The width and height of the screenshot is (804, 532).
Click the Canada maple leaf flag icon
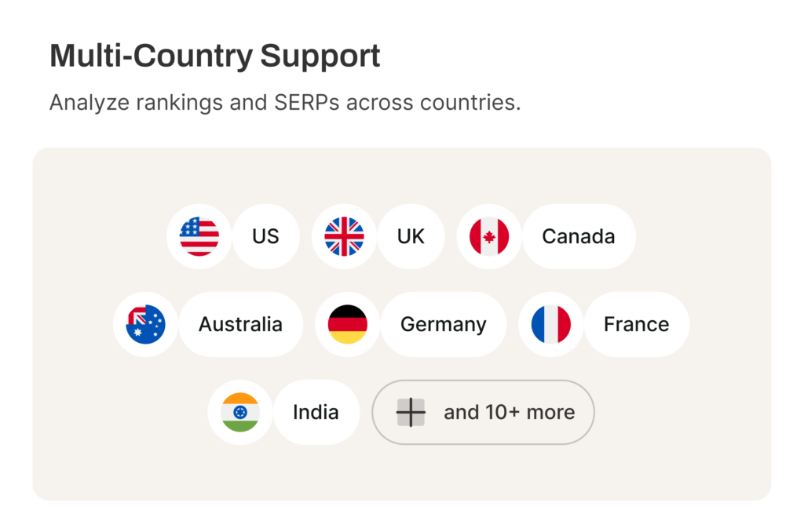(x=489, y=236)
